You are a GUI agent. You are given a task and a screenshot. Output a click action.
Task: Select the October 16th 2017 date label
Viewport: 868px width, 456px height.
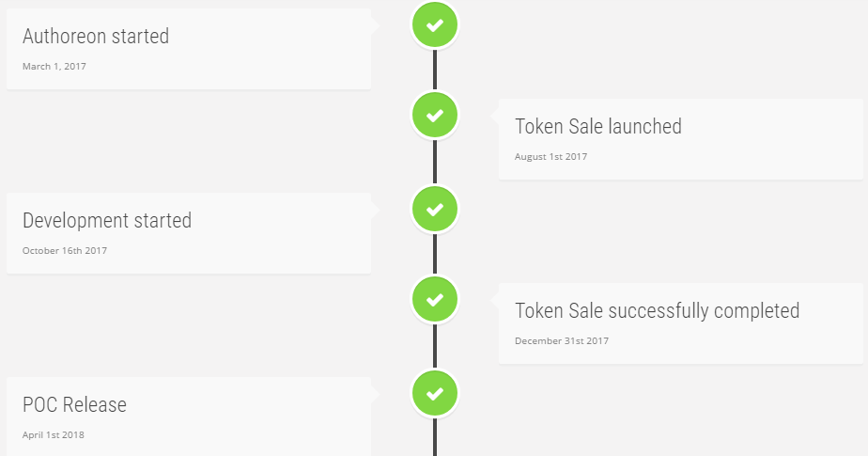pos(65,250)
